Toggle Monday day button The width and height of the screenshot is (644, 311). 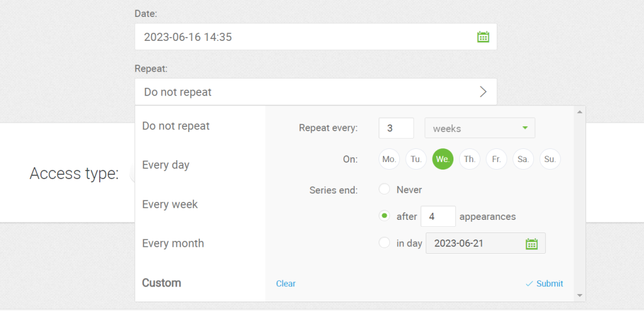(389, 160)
